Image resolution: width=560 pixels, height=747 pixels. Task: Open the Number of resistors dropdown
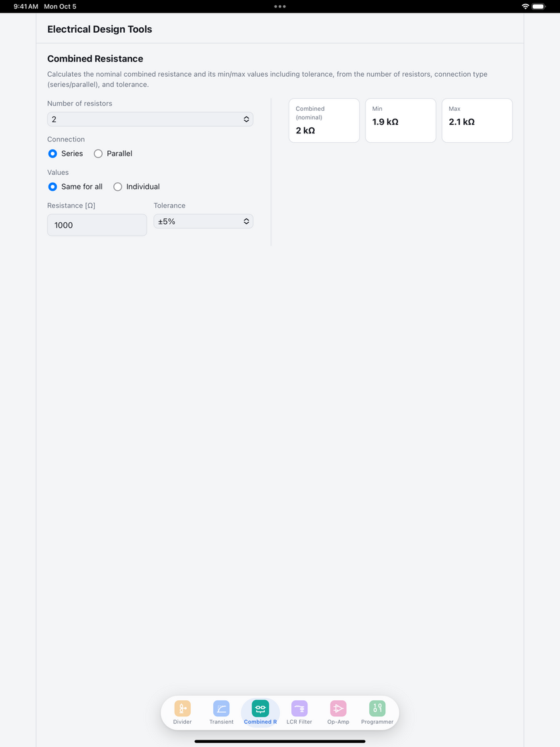[x=150, y=119]
